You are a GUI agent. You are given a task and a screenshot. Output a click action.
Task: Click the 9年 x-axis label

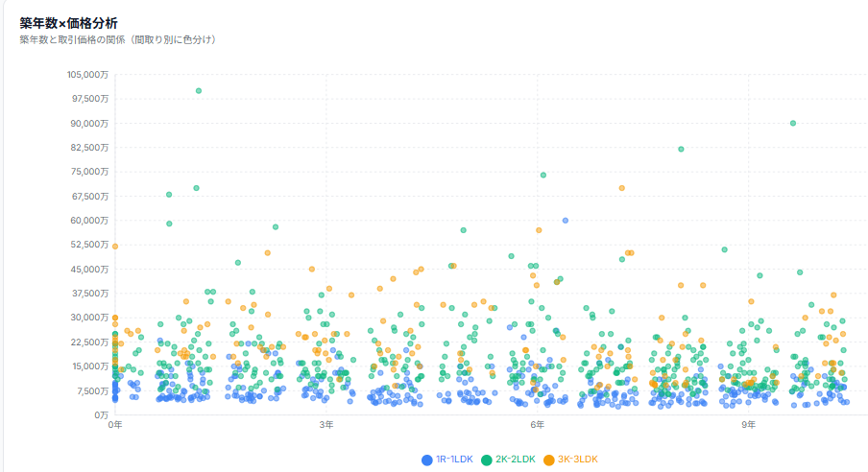click(748, 425)
